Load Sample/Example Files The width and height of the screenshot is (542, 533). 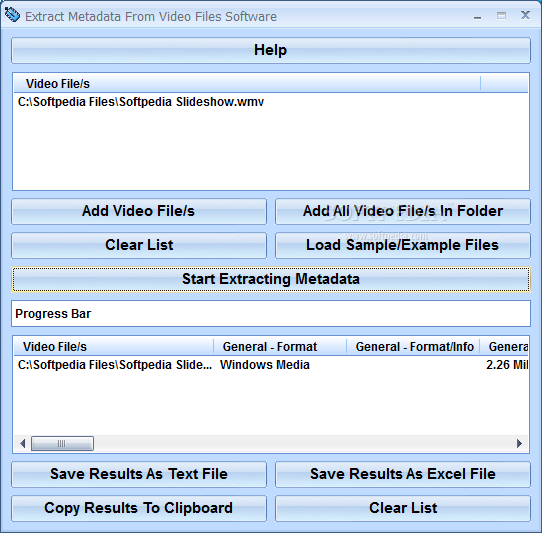[x=403, y=245]
